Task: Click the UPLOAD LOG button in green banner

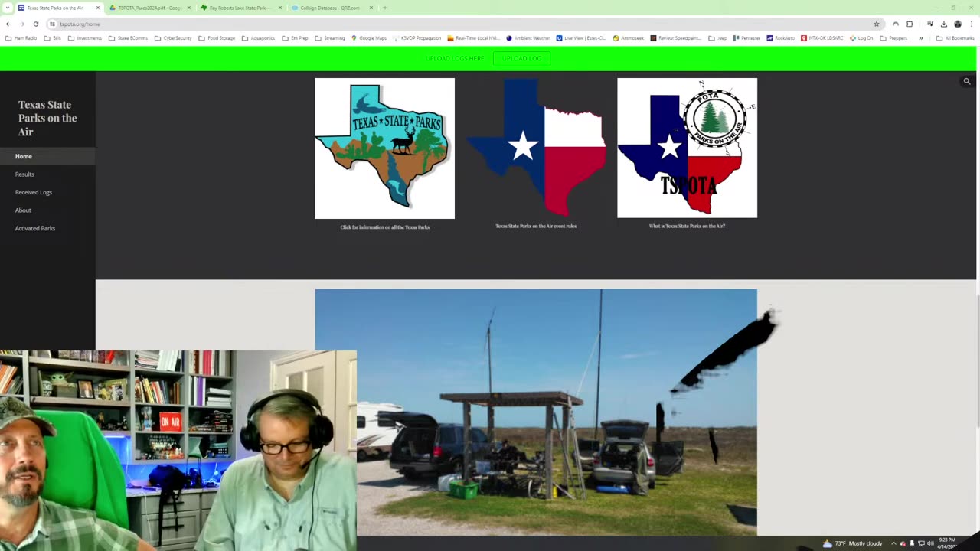Action: [522, 58]
